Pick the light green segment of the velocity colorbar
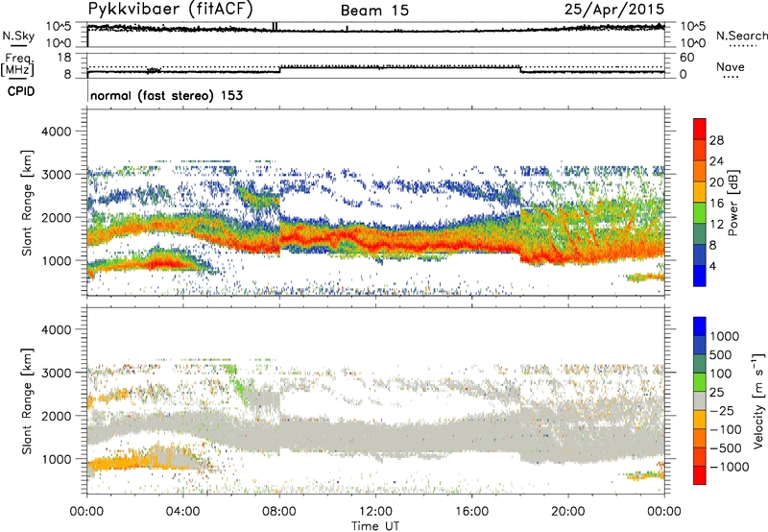Screen dimensions: 768x532 [700, 382]
